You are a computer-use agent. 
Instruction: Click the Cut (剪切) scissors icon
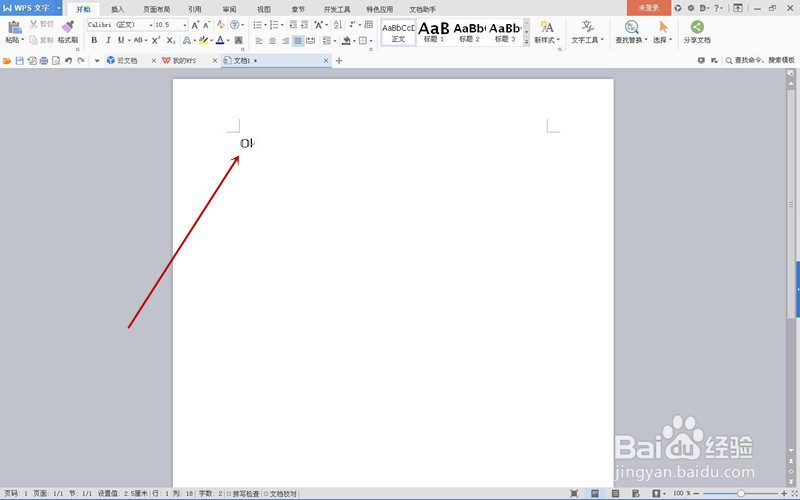[34, 24]
